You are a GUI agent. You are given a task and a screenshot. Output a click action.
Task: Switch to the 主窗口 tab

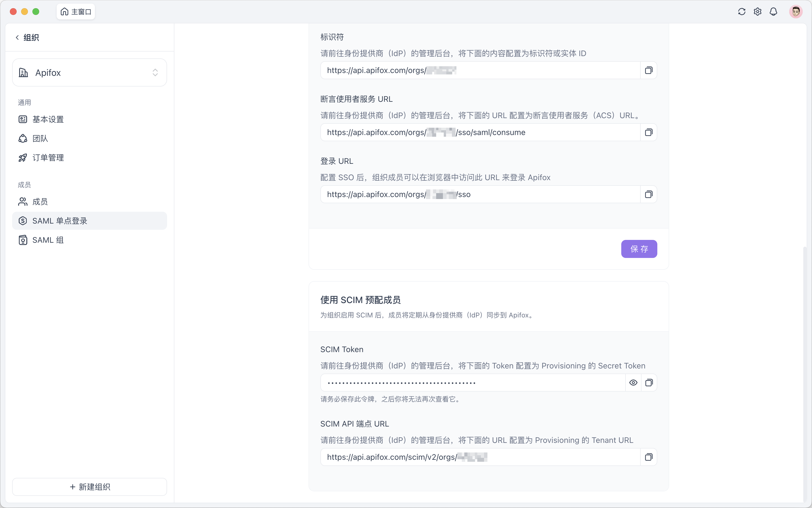[x=76, y=12]
